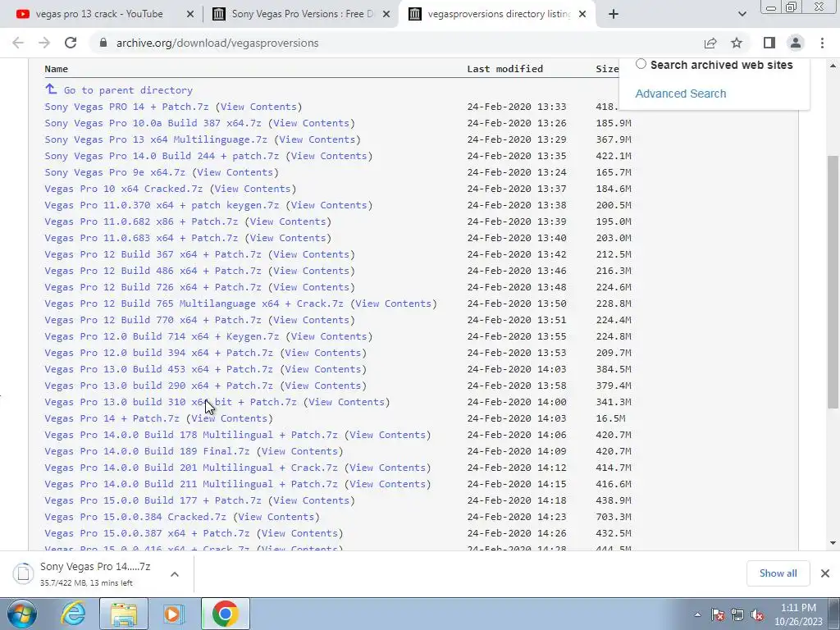Select Search archived web sites radio

641,64
